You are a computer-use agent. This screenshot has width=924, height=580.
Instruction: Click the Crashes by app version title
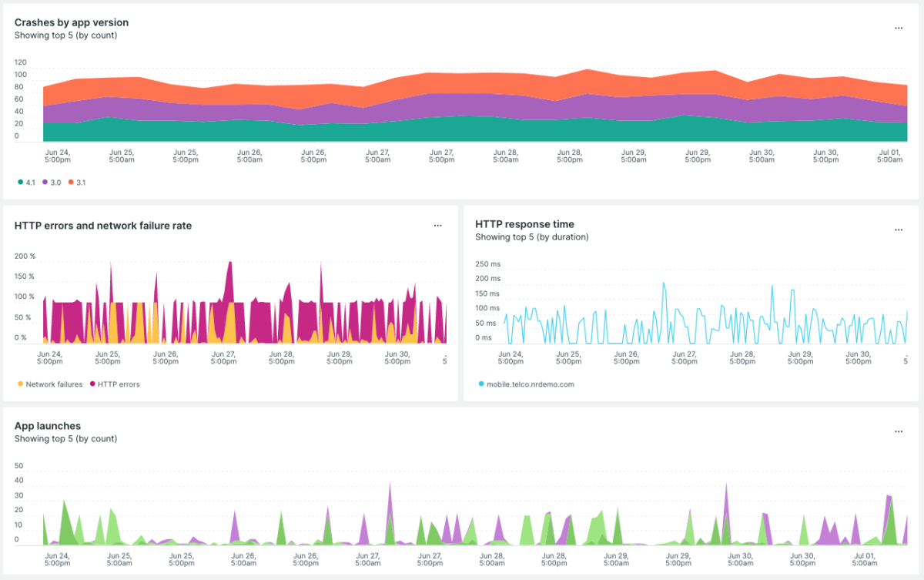tap(71, 23)
